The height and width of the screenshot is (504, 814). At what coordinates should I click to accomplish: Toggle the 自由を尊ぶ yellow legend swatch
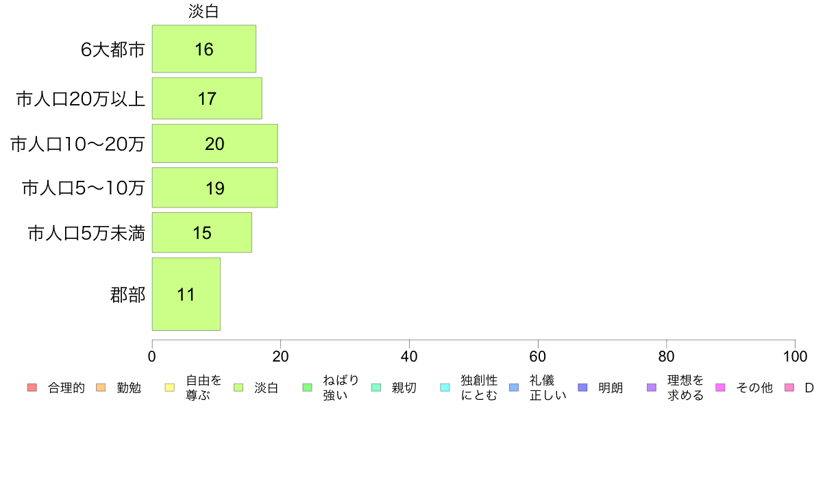[170, 388]
